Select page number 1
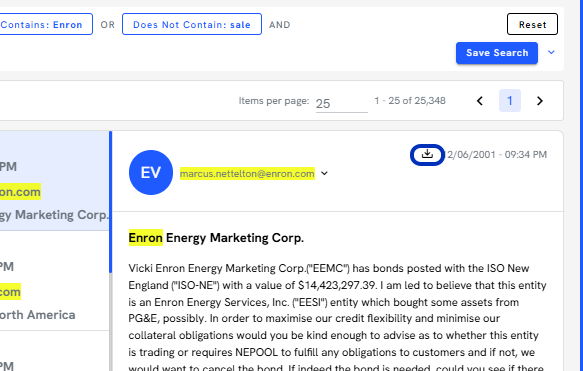583x371 pixels. pyautogui.click(x=509, y=101)
